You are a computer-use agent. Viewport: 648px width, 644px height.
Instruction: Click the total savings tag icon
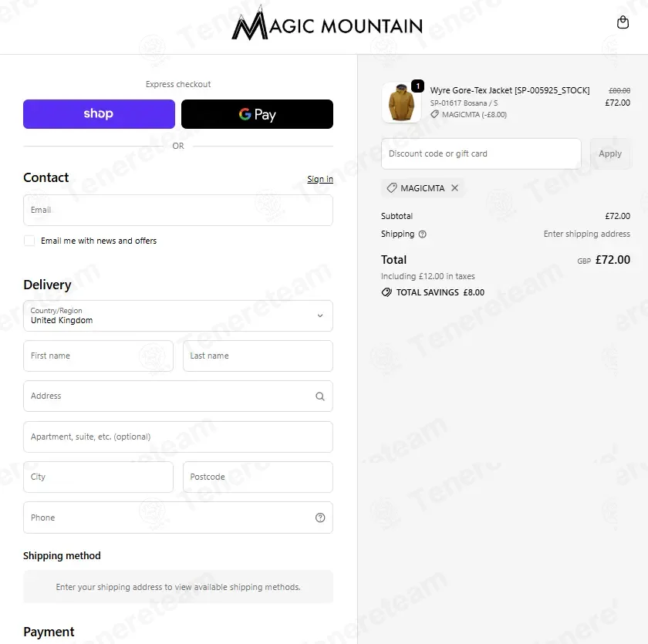(x=386, y=292)
